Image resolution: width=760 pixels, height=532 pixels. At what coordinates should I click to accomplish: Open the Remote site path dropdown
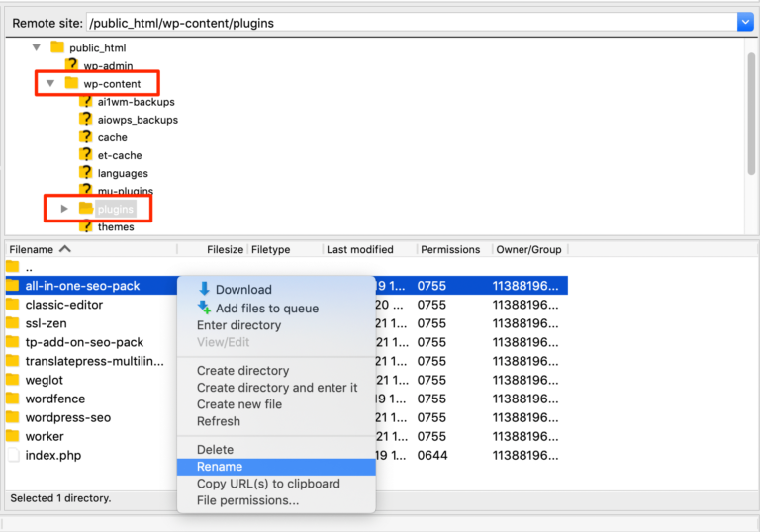coord(745,22)
